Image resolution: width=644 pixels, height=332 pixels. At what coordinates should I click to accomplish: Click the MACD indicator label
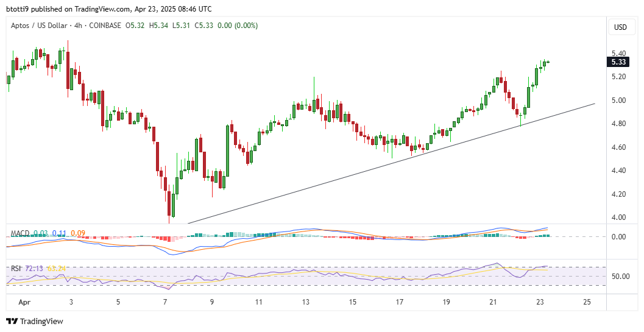coord(20,233)
